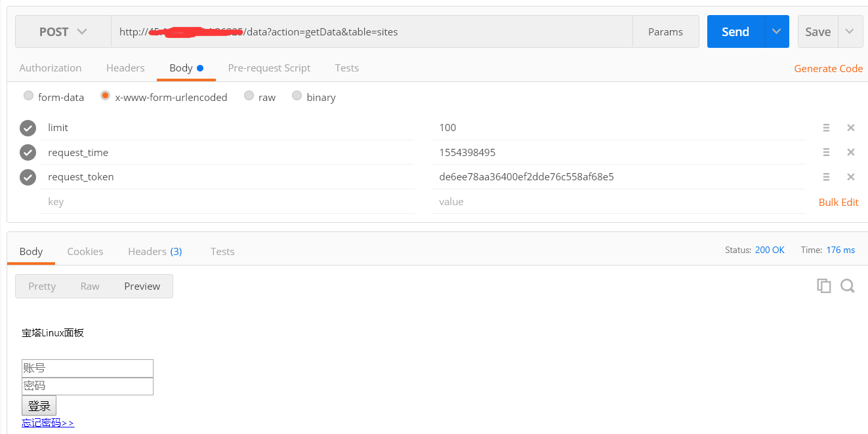Delete the limit parameter row

tap(851, 128)
